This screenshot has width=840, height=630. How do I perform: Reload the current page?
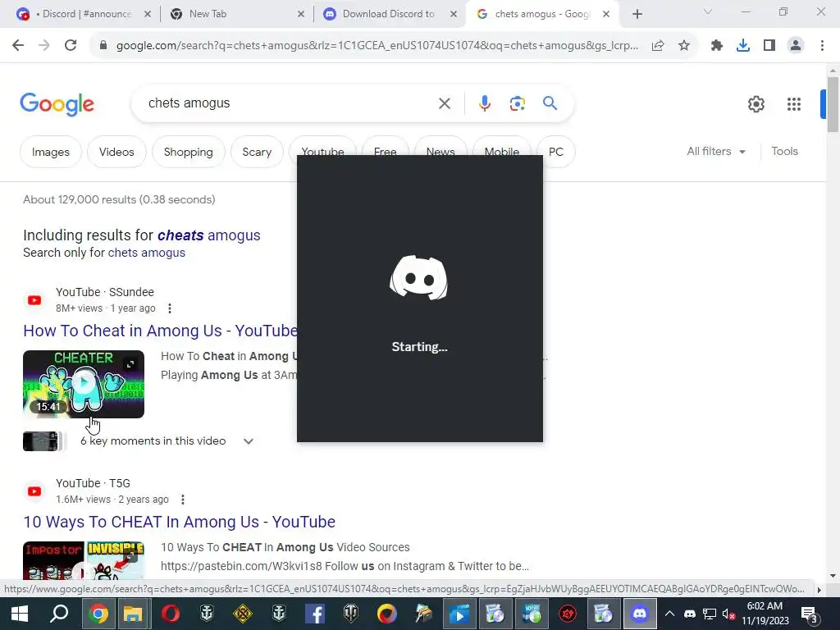71,45
